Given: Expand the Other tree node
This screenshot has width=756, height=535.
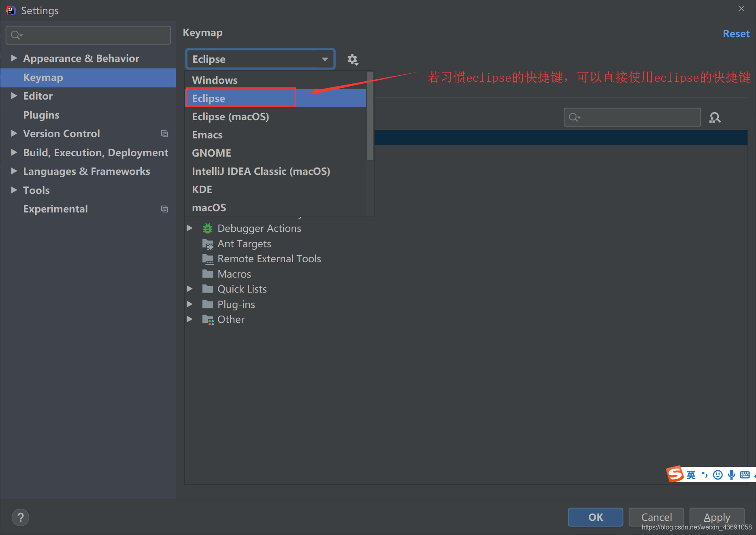Looking at the screenshot, I should click(190, 319).
